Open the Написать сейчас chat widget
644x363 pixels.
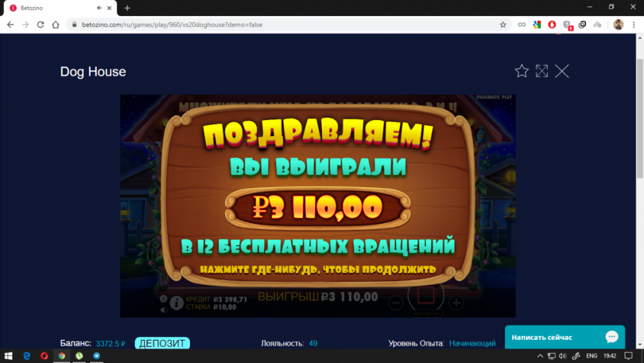[x=565, y=337]
